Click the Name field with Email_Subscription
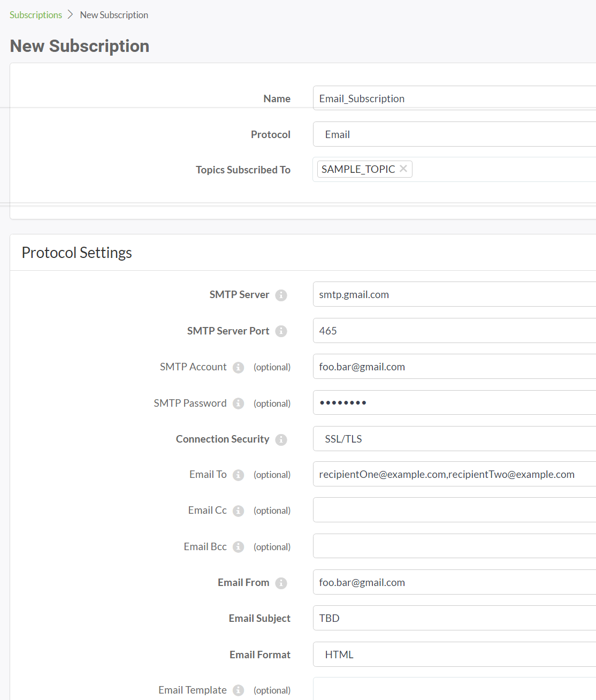 click(454, 98)
